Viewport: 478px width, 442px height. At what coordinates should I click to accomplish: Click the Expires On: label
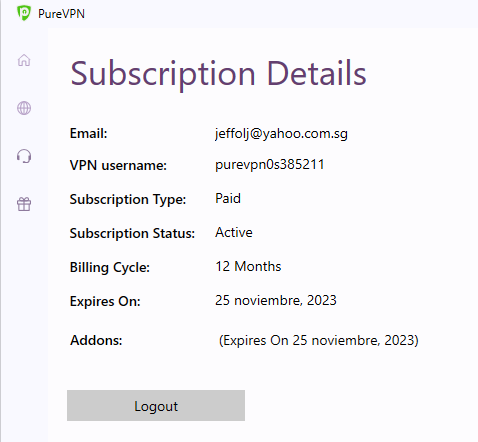tap(105, 301)
